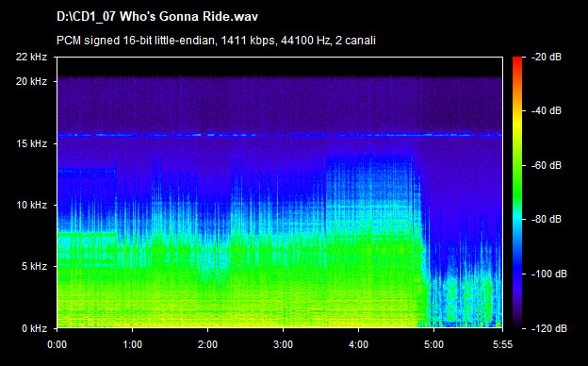The width and height of the screenshot is (588, 366).
Task: Select the 5:00 time axis marker
Action: point(433,344)
